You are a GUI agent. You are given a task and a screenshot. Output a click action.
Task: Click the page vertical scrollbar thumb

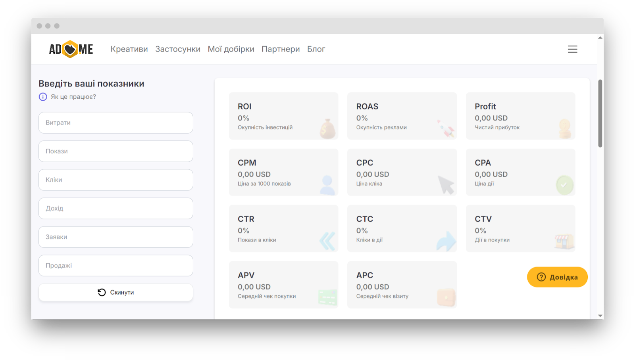click(x=600, y=113)
